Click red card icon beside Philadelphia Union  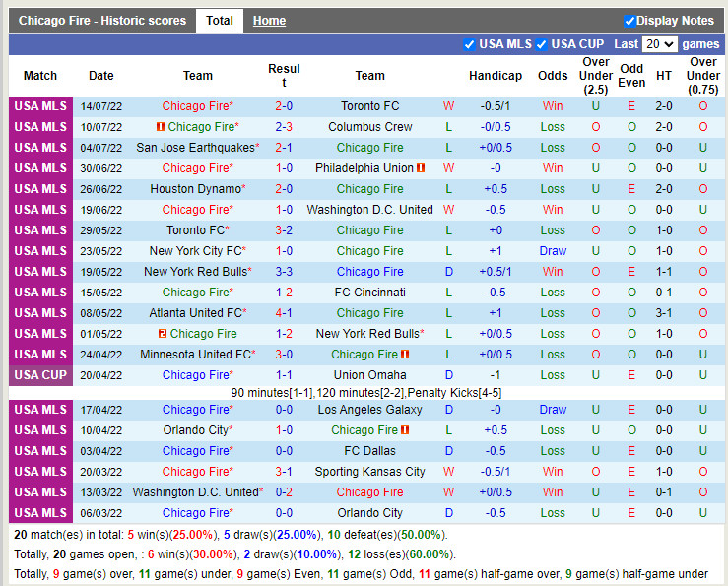421,168
